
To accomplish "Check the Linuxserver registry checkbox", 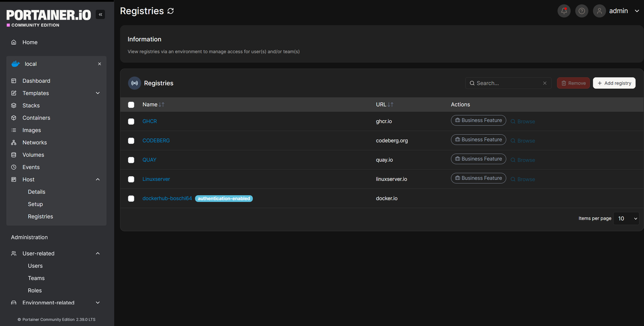I will click(x=131, y=179).
